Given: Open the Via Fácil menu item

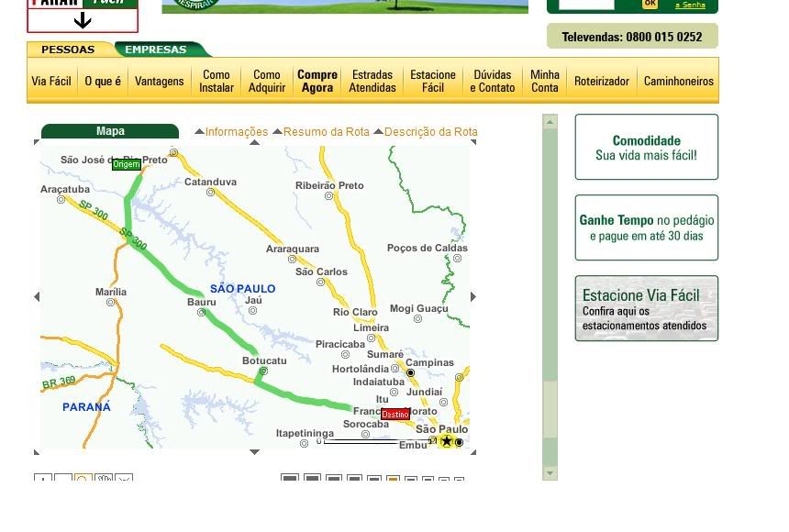Looking at the screenshot, I should (x=51, y=81).
